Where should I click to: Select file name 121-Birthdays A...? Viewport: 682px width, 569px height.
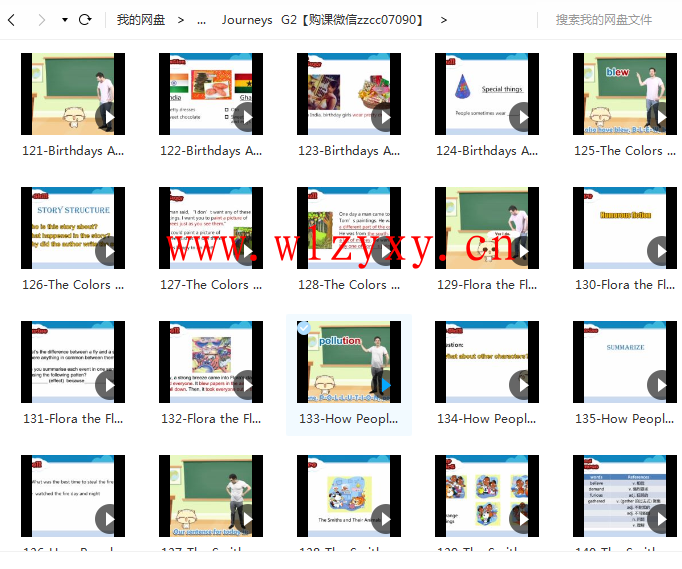[73, 151]
